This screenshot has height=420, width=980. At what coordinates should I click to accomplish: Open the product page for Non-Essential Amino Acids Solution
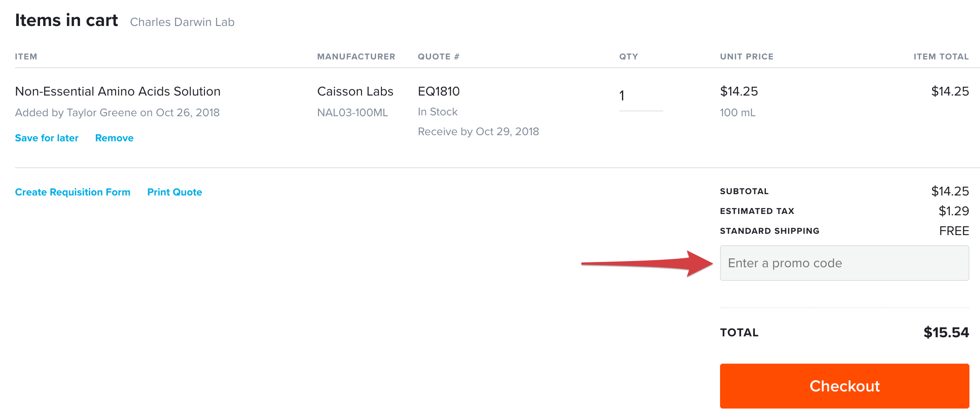point(117,91)
